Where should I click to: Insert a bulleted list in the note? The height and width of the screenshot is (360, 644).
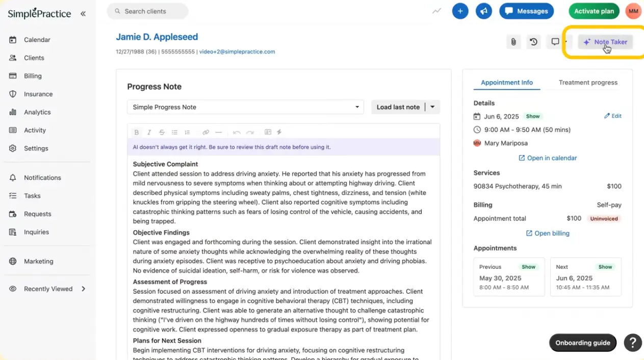(174, 132)
